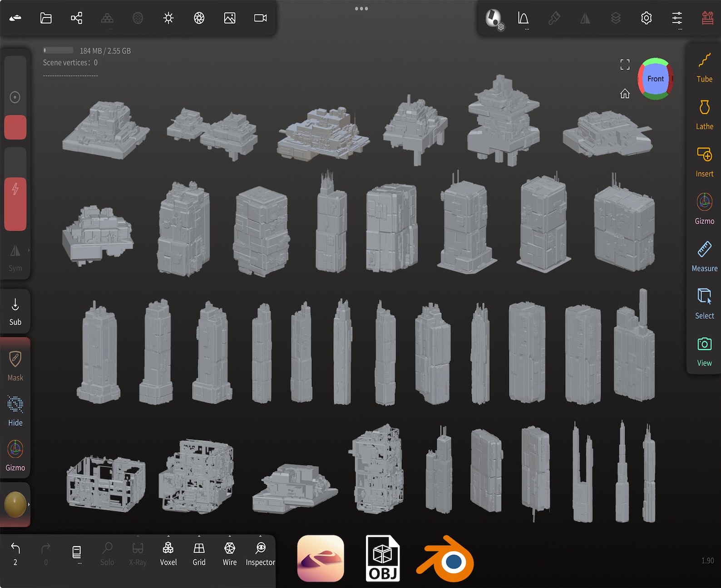
Task: Expand the top three-dots handle
Action: pos(361,9)
